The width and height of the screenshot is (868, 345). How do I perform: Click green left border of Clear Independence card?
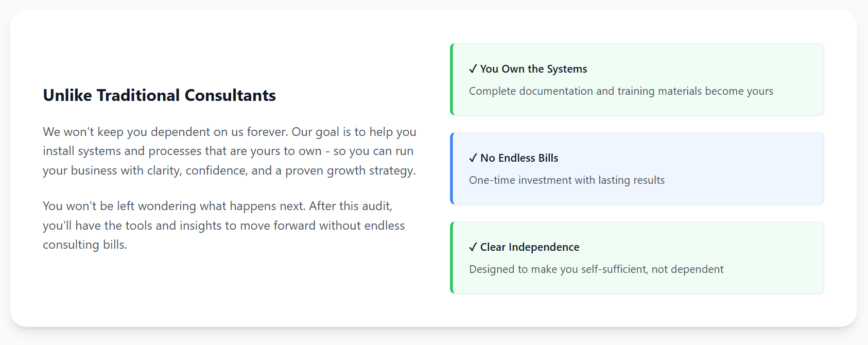tap(452, 257)
